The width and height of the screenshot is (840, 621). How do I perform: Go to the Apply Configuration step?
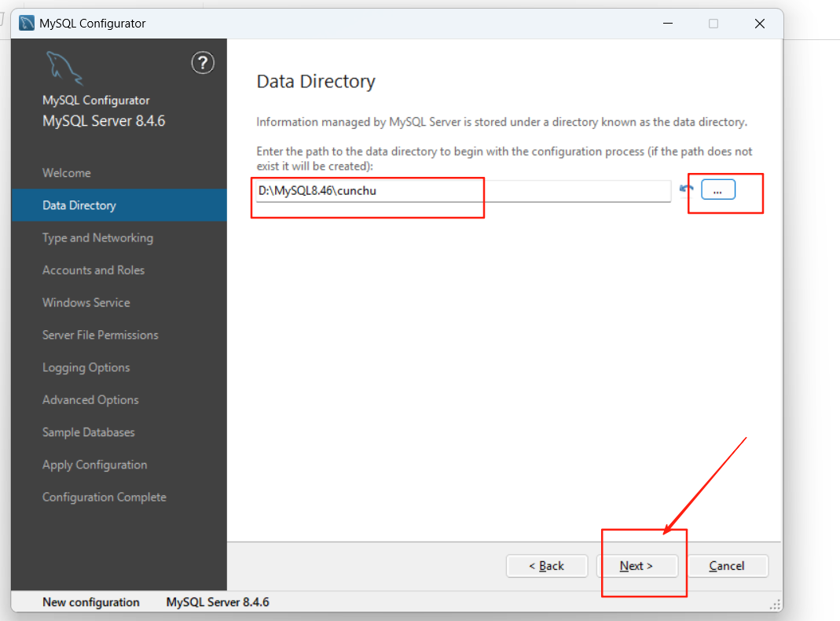click(x=94, y=465)
